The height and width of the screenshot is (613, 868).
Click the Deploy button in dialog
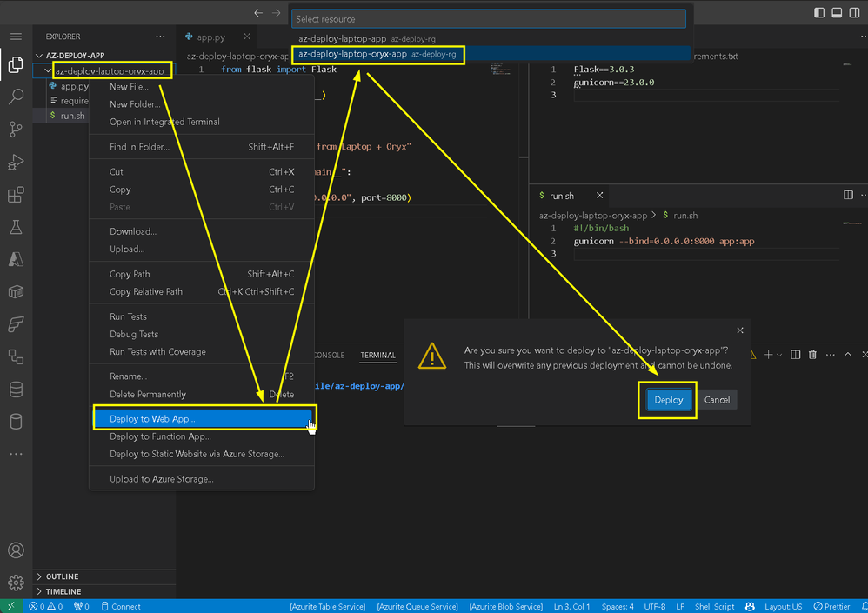[668, 400]
